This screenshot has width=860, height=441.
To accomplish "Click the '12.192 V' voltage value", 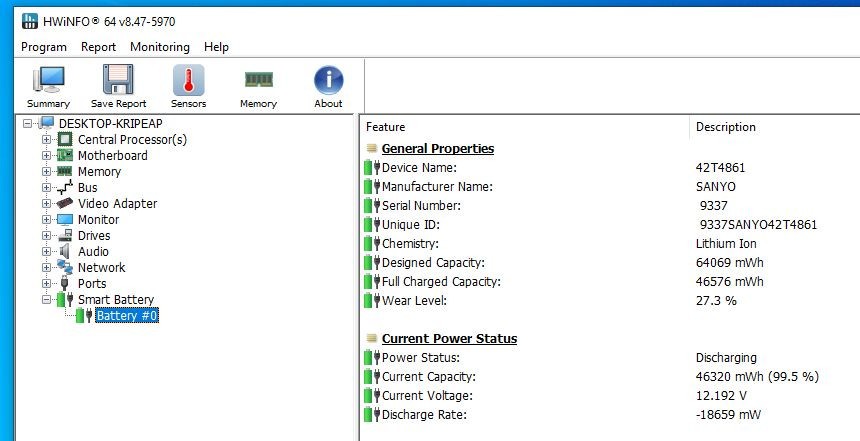I will pyautogui.click(x=721, y=395).
